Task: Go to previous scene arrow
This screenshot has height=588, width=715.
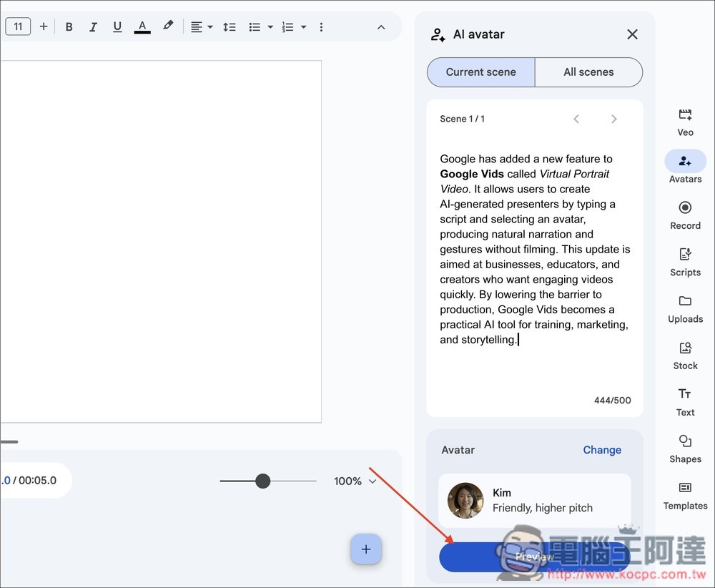Action: [576, 119]
